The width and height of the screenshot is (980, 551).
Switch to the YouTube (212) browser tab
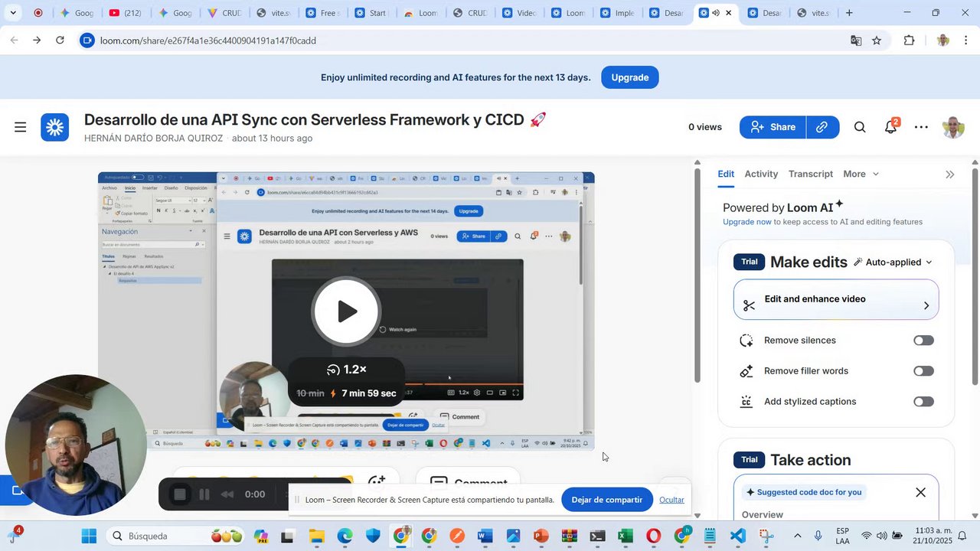(125, 13)
